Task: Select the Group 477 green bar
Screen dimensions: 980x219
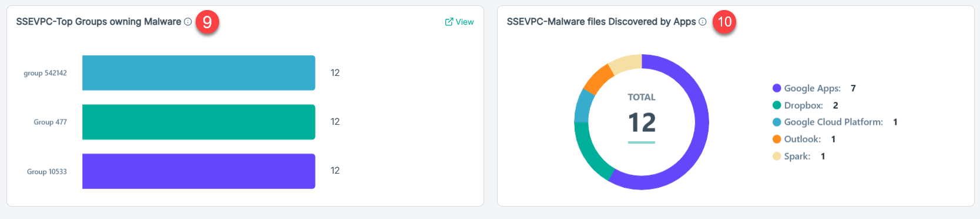Action: click(x=199, y=122)
